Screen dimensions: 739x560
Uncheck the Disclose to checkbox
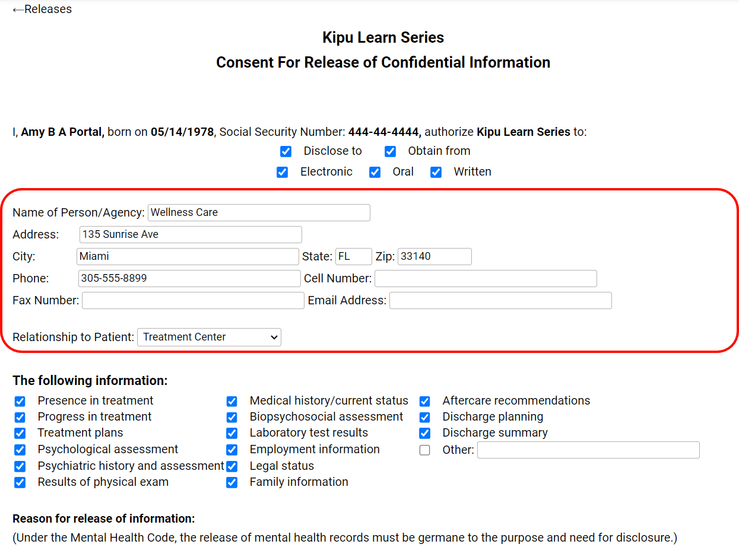[286, 151]
